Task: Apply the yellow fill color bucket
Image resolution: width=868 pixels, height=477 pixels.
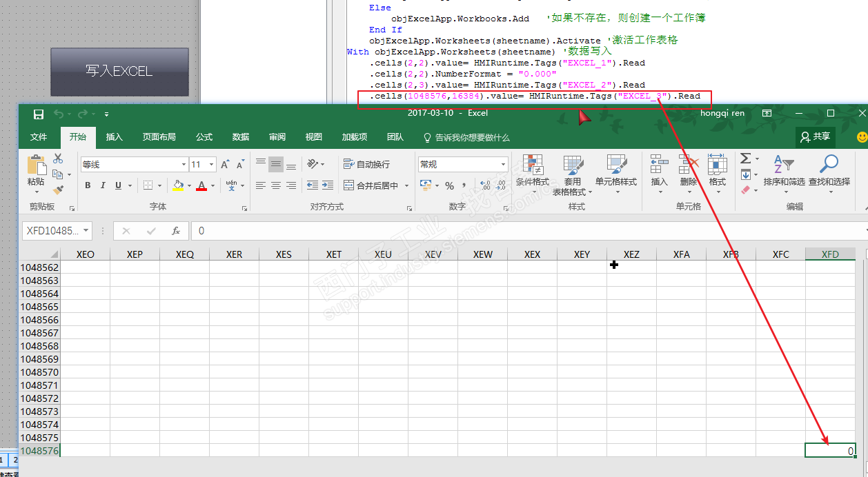Action: tap(178, 185)
